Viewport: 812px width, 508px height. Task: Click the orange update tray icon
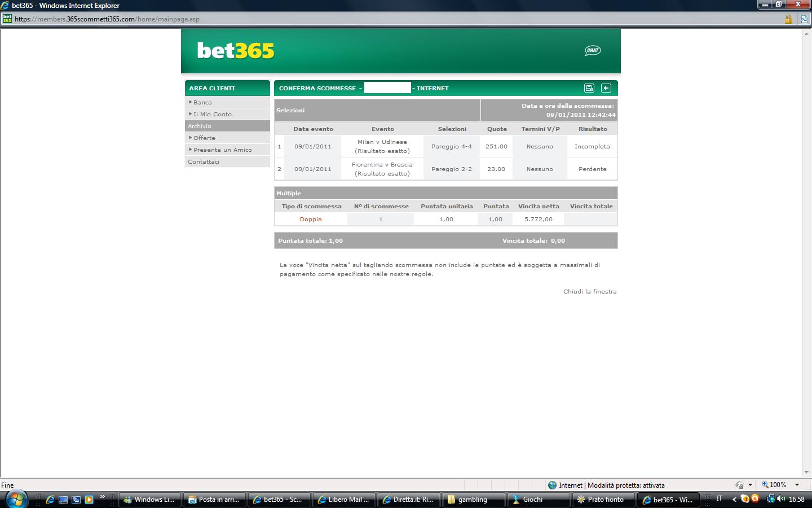(x=755, y=498)
